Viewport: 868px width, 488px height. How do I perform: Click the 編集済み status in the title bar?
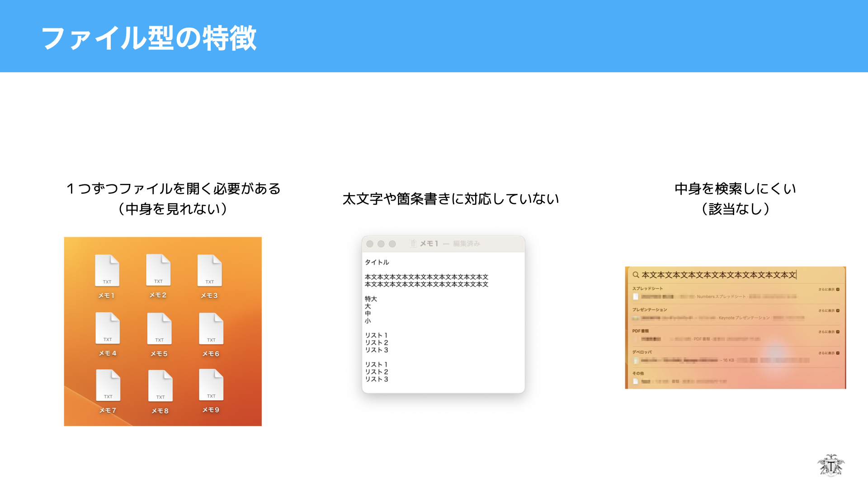pos(467,244)
